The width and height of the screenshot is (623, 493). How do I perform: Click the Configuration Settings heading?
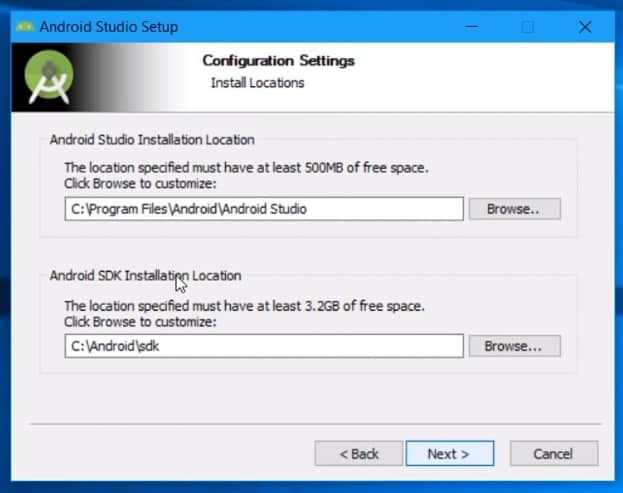coord(278,61)
